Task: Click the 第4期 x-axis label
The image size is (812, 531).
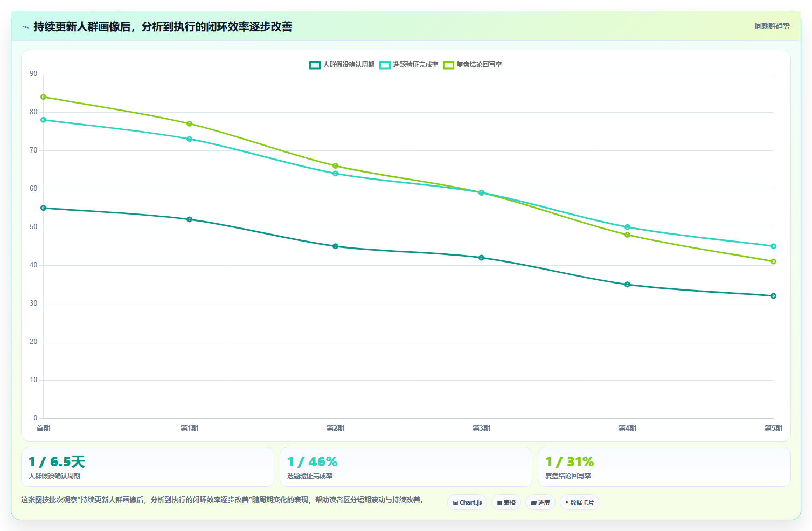Action: [x=627, y=428]
